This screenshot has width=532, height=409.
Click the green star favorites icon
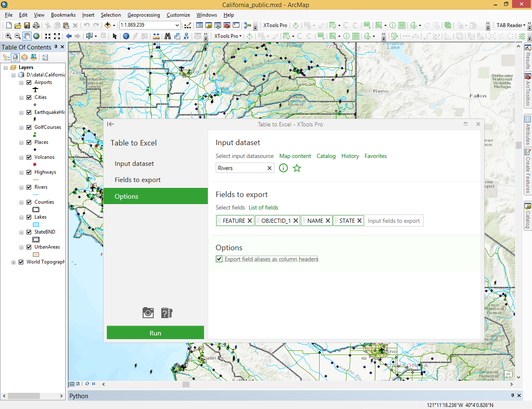point(297,168)
